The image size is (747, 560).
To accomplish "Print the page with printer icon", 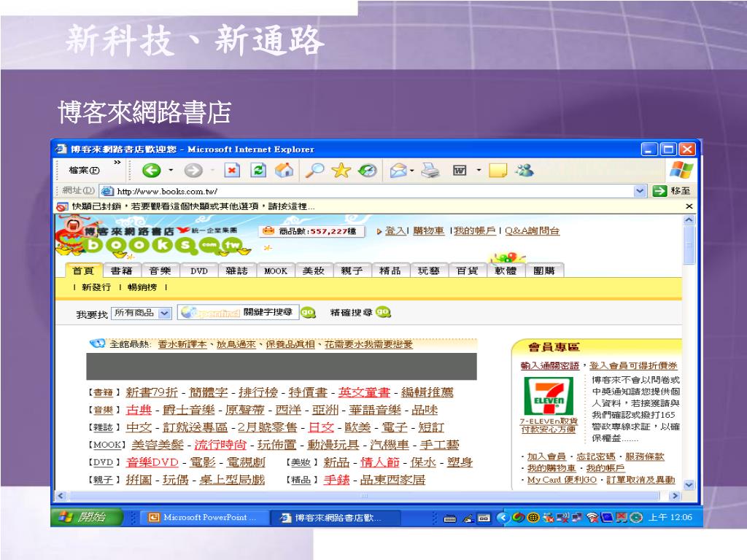I will pyautogui.click(x=430, y=170).
